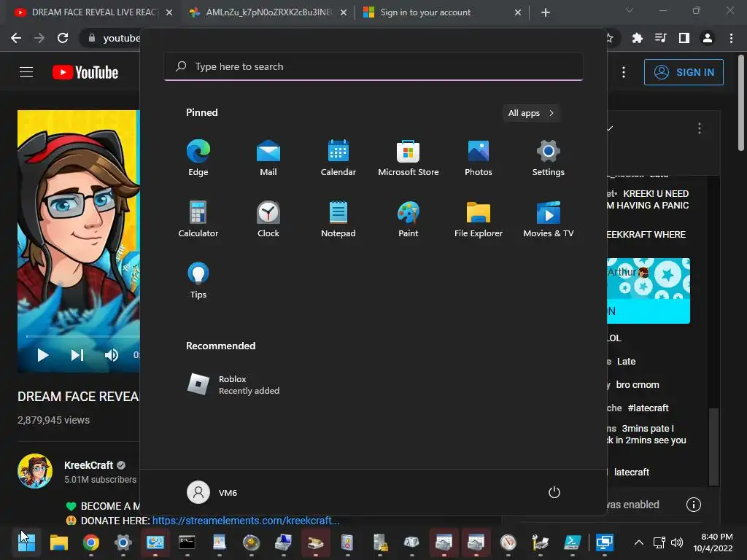Open Edge from pinned apps
The width and height of the screenshot is (747, 560).
[198, 158]
